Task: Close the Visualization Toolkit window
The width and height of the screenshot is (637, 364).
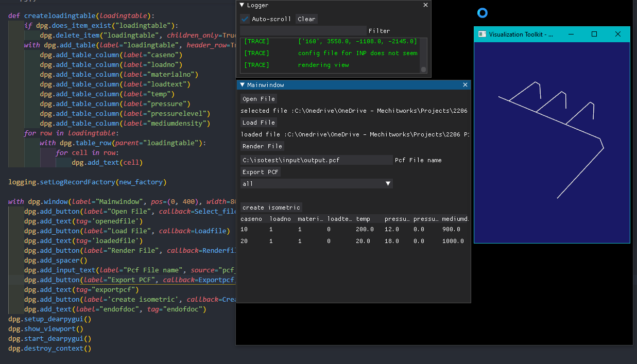Action: (x=618, y=34)
